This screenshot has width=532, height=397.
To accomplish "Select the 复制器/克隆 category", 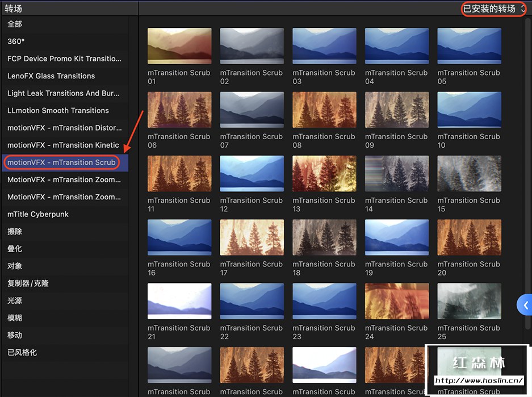I will (65, 283).
